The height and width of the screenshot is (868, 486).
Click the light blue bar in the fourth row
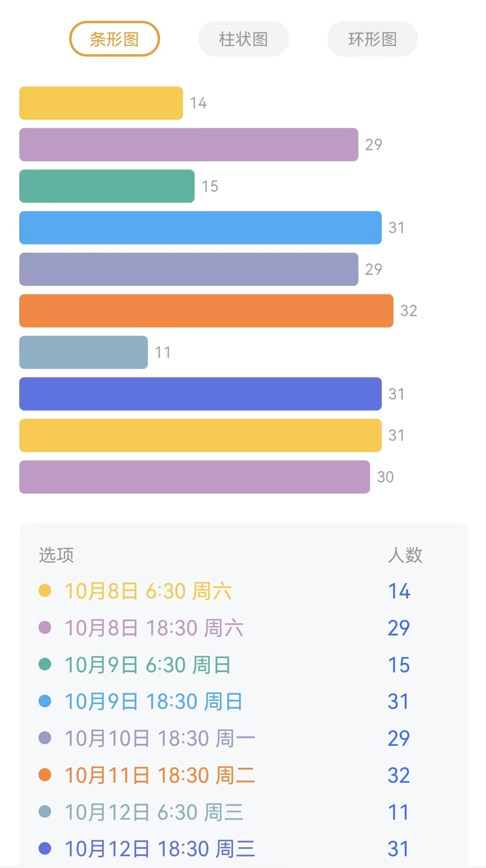tap(201, 228)
